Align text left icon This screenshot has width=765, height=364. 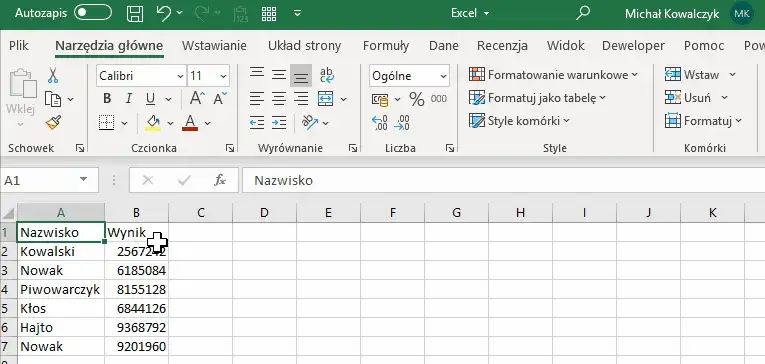(x=257, y=99)
